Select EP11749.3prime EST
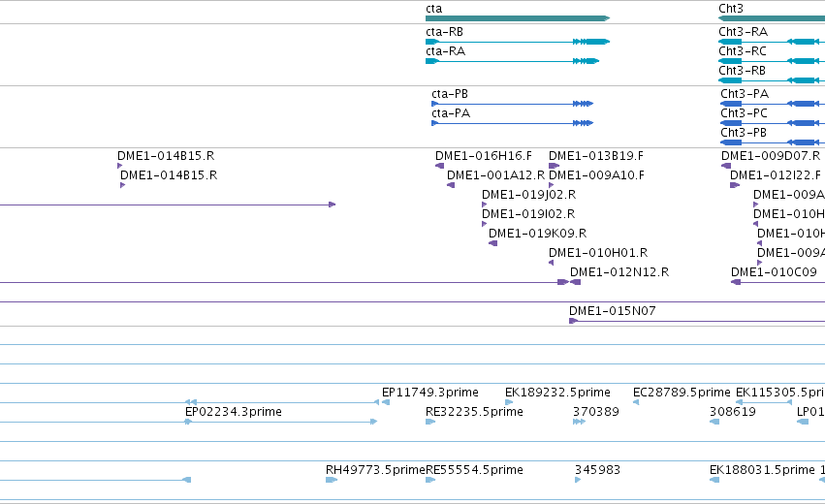Viewport: 825px width, 504px height. tap(430, 393)
